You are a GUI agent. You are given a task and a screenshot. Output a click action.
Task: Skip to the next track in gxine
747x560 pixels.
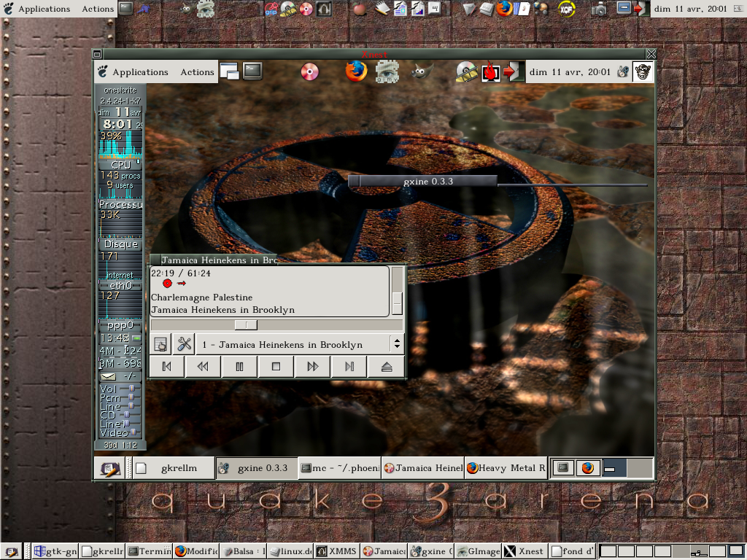pyautogui.click(x=349, y=367)
